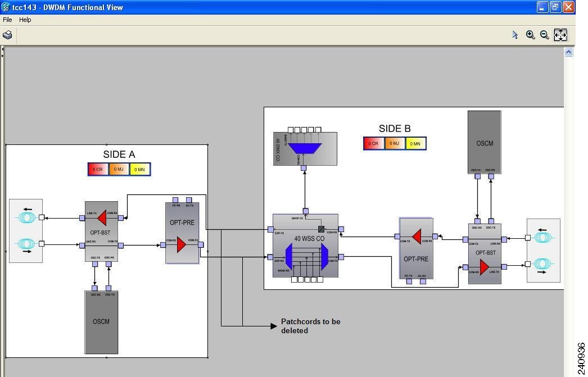Activate the zoom out magnifier
588x377 pixels.
pos(545,35)
